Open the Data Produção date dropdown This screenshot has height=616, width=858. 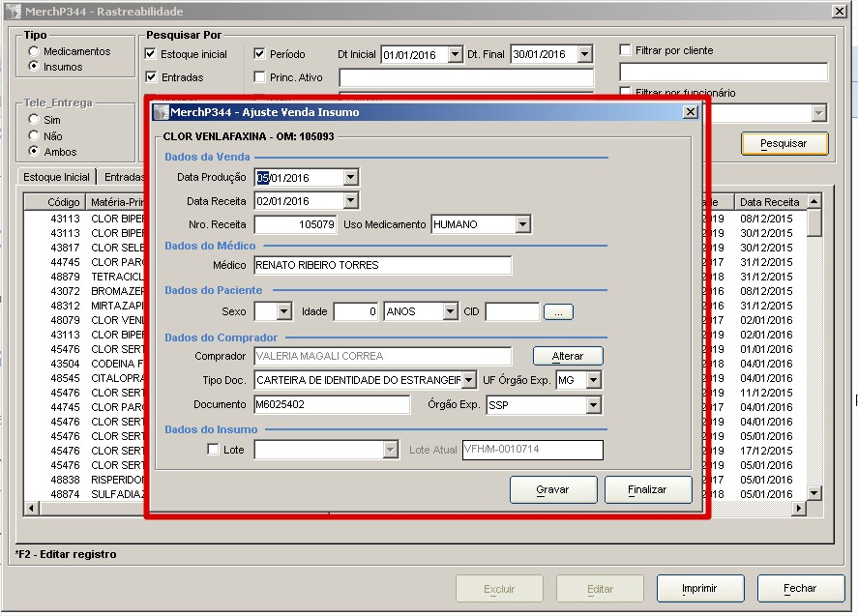coord(350,178)
